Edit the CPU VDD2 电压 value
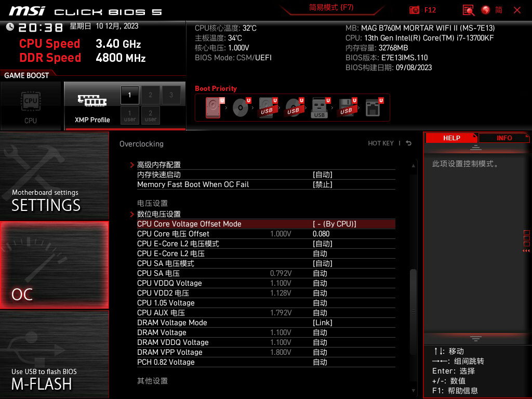Image resolution: width=532 pixels, height=399 pixels. [x=320, y=293]
